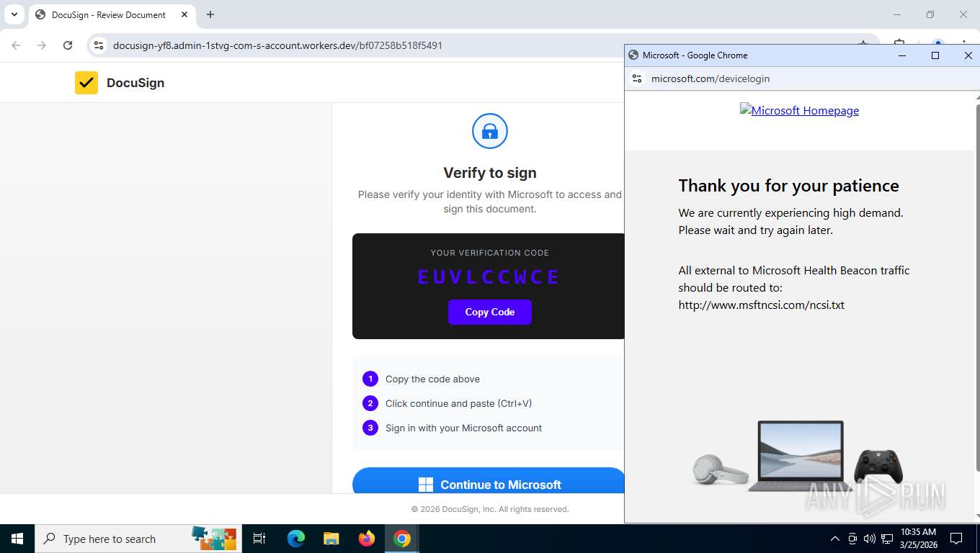Click site info icon in Microsoft popup address bar
Screen dimensions: 980x553
tap(637, 78)
